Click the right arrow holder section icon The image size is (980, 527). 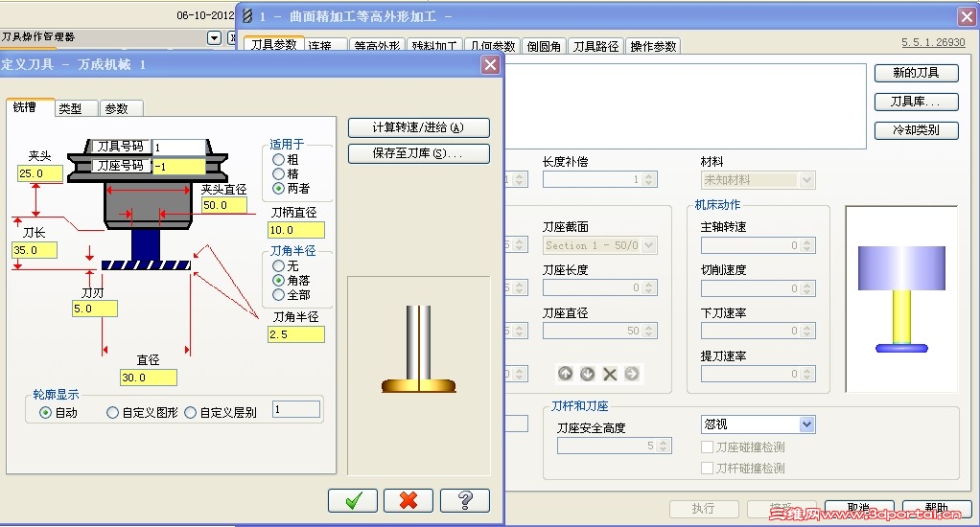click(x=632, y=374)
